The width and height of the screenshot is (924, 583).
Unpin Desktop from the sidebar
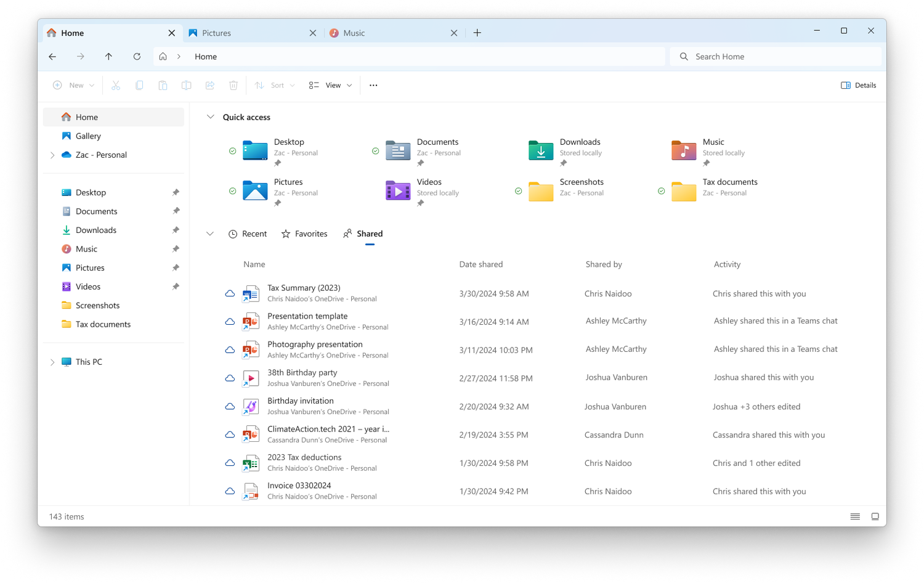click(x=176, y=192)
